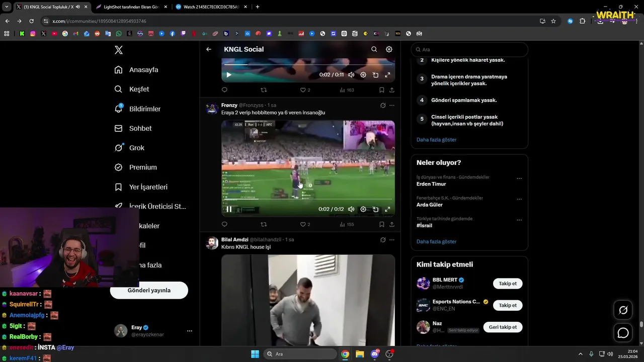This screenshot has width=644, height=362.
Task: Open KNGL Social community settings gear
Action: pyautogui.click(x=389, y=49)
